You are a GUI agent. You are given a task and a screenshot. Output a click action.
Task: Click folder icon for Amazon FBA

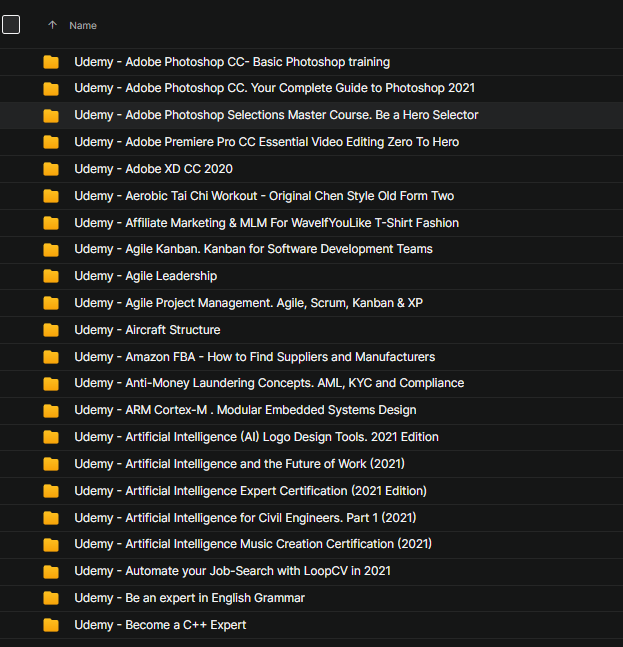pyautogui.click(x=51, y=357)
